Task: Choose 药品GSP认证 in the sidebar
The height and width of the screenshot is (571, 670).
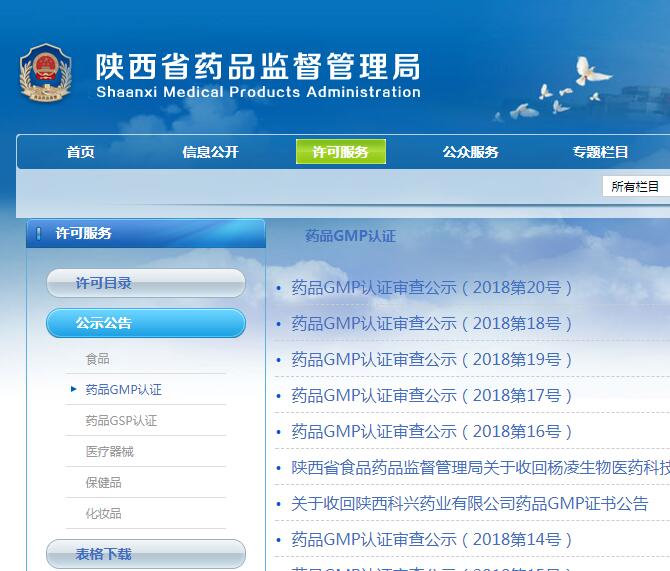Action: 121,420
